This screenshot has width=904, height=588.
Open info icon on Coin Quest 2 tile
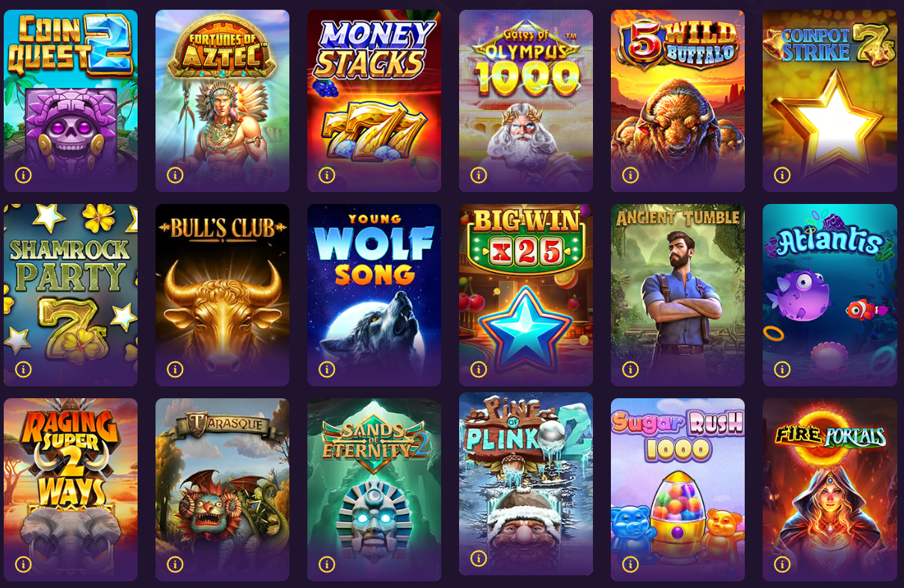tap(23, 175)
